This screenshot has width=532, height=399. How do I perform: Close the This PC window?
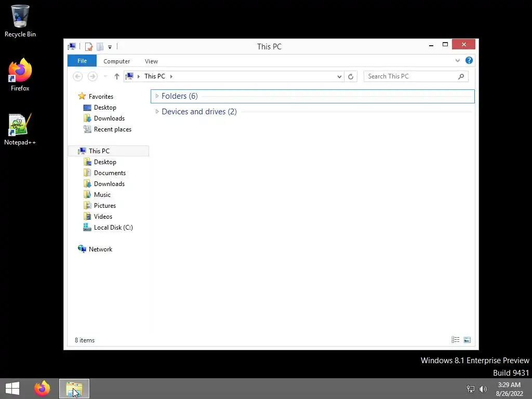pyautogui.click(x=463, y=45)
